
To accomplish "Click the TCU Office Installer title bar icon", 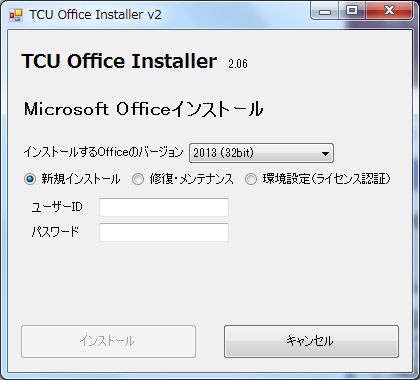I will tap(16, 15).
